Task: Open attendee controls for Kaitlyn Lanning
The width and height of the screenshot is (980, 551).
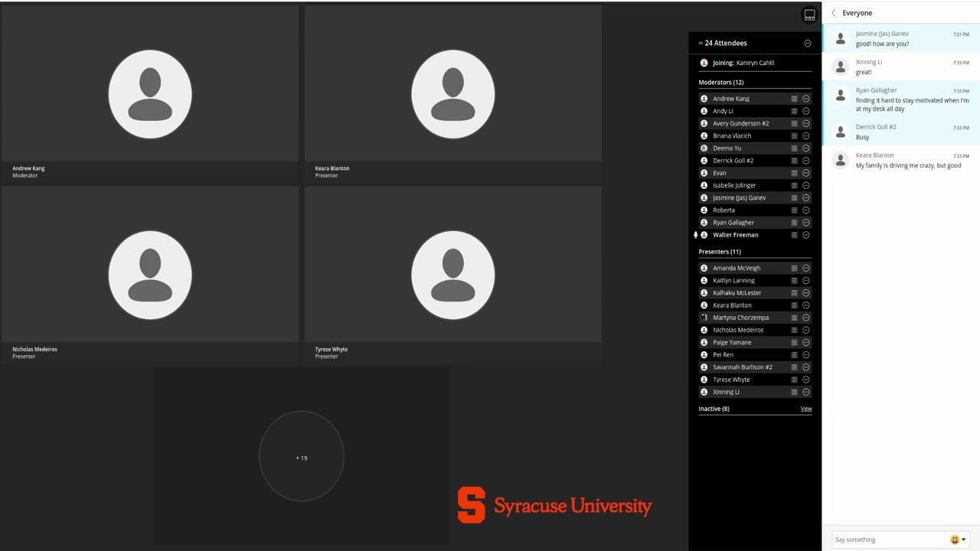Action: (x=806, y=280)
